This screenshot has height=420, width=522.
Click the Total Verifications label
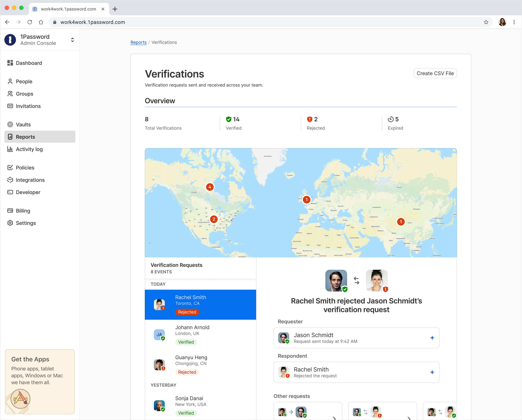pos(163,128)
